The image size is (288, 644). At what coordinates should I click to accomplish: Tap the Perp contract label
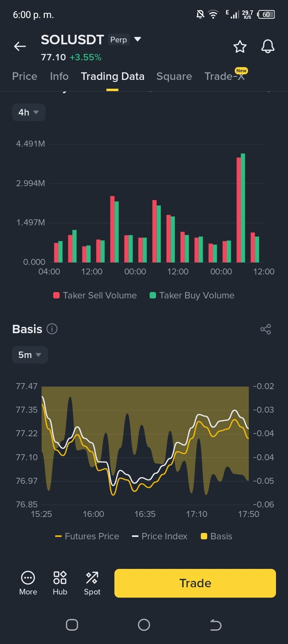(118, 40)
